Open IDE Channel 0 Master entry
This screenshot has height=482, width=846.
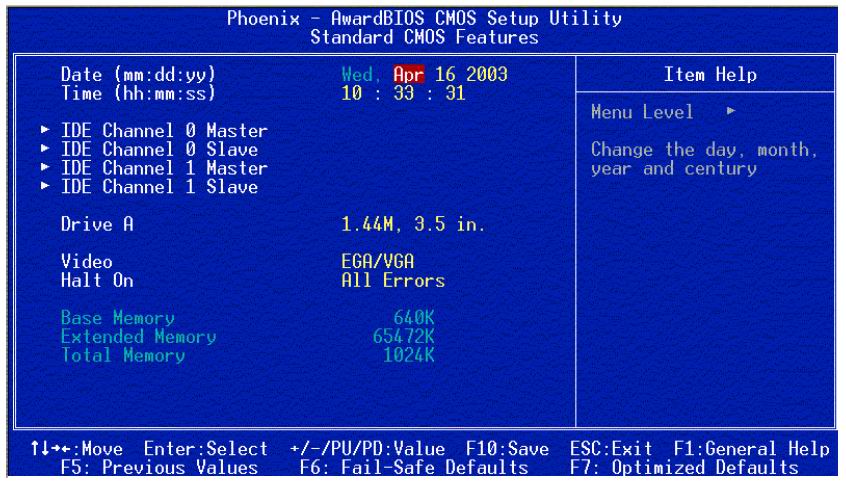(x=164, y=131)
